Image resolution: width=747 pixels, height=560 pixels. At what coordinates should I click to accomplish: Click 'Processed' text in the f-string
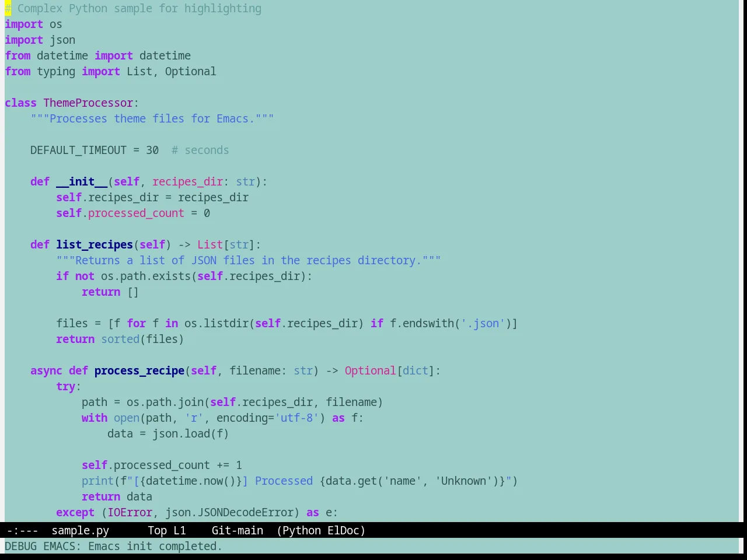click(x=284, y=481)
